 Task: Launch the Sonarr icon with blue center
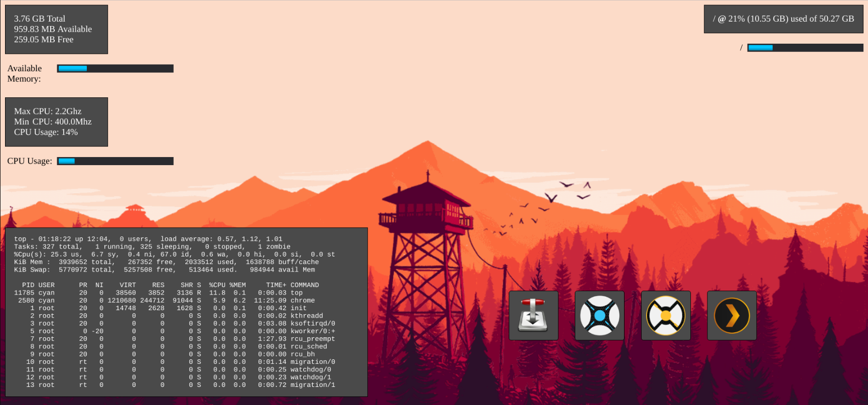point(599,316)
